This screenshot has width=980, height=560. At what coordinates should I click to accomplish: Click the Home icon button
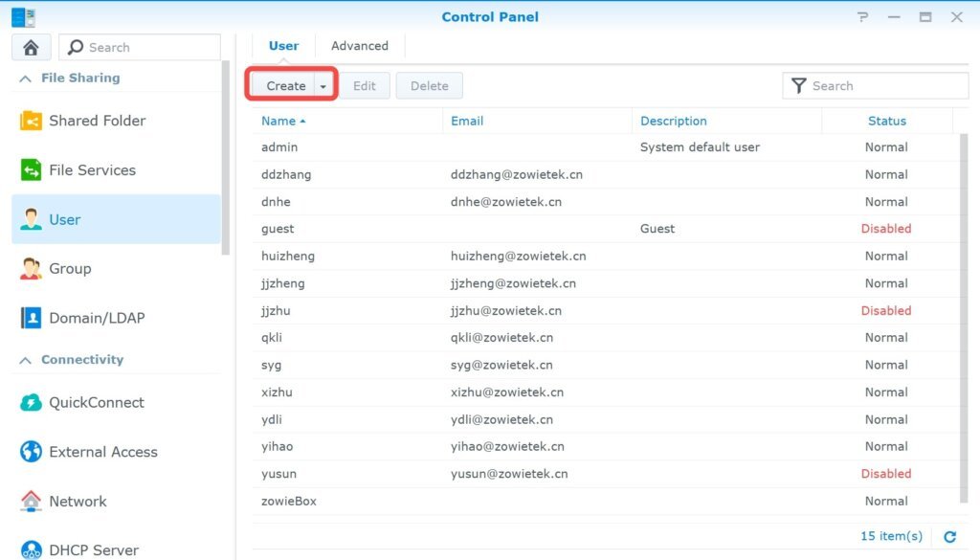(x=31, y=47)
